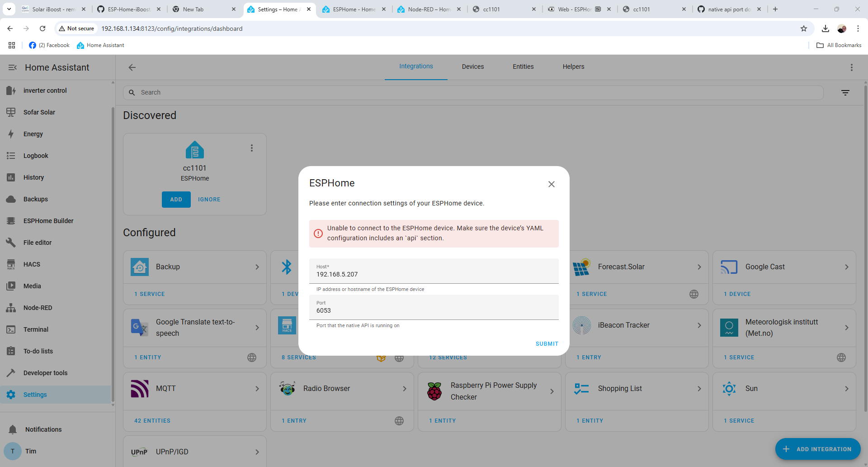The image size is (868, 467).
Task: Switch to the Devices tab
Action: click(472, 67)
